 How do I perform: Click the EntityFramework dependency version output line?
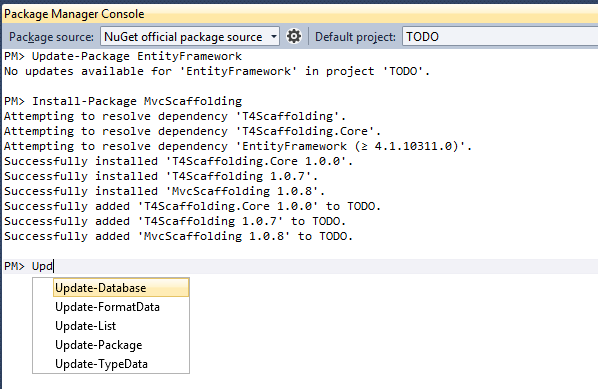pyautogui.click(x=238, y=146)
